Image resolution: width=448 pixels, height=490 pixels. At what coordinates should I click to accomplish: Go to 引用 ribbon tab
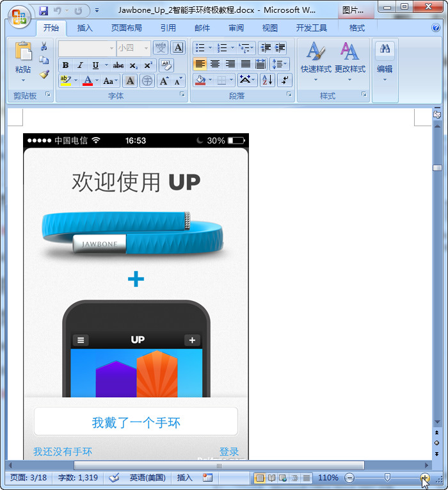(168, 28)
